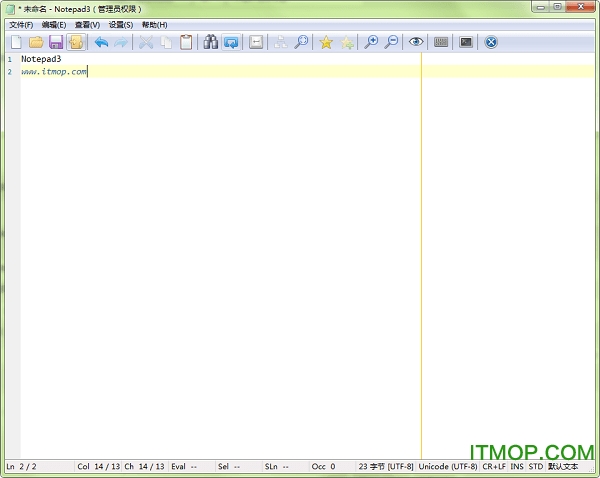The height and width of the screenshot is (478, 600).
Task: Click line number 2 in the margin
Action: pos(10,72)
